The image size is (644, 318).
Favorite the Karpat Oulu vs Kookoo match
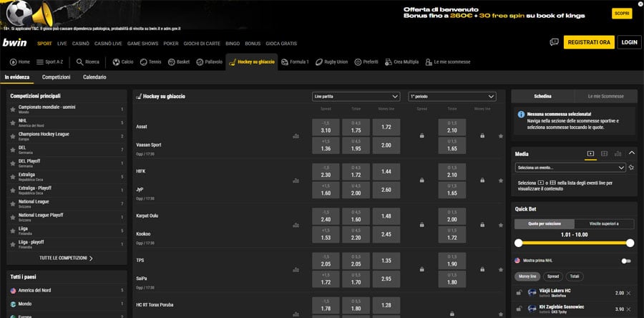pos(501,225)
